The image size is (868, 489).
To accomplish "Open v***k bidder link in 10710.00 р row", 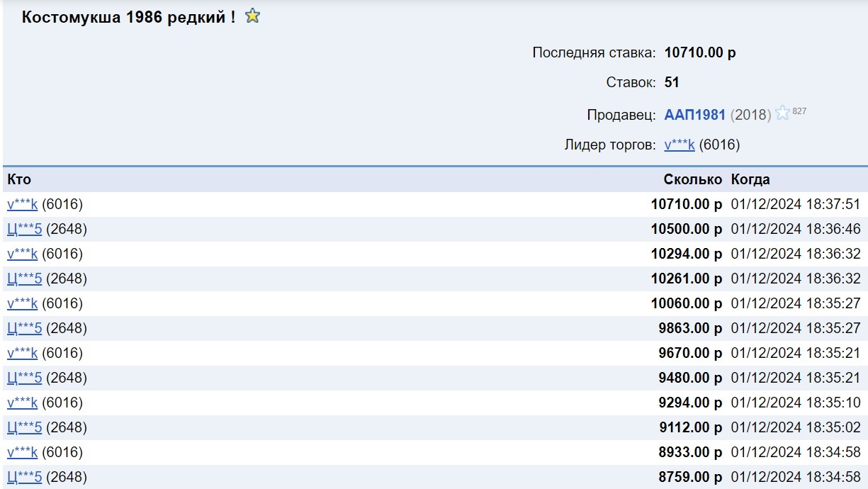I will pos(22,205).
